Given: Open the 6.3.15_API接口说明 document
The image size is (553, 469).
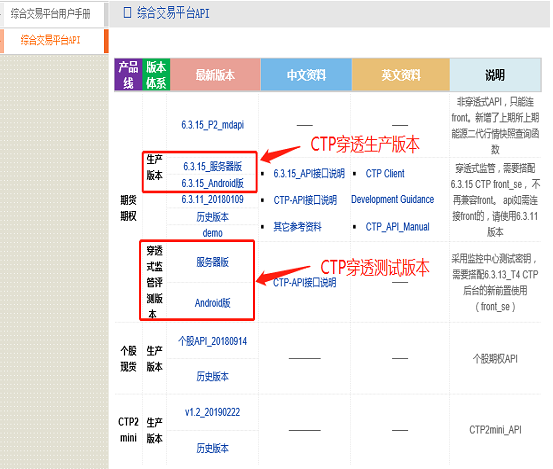Looking at the screenshot, I should coord(309,173).
